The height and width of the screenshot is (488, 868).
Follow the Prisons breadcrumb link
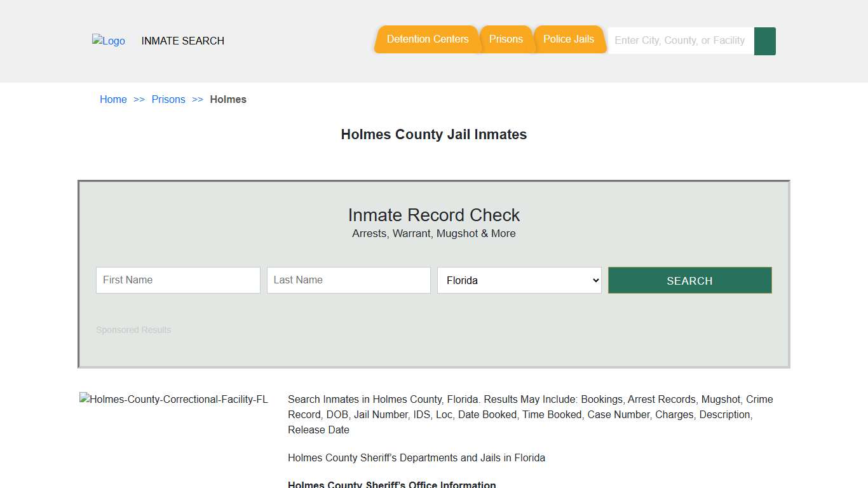[168, 99]
